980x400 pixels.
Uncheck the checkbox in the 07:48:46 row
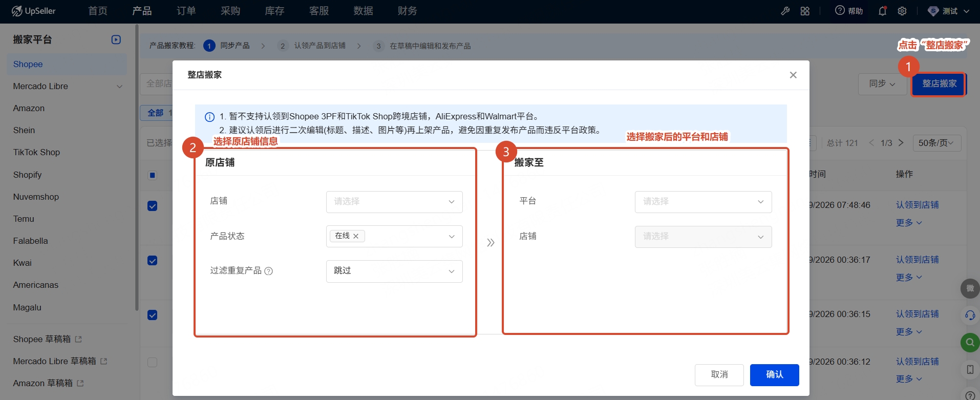pyautogui.click(x=152, y=206)
